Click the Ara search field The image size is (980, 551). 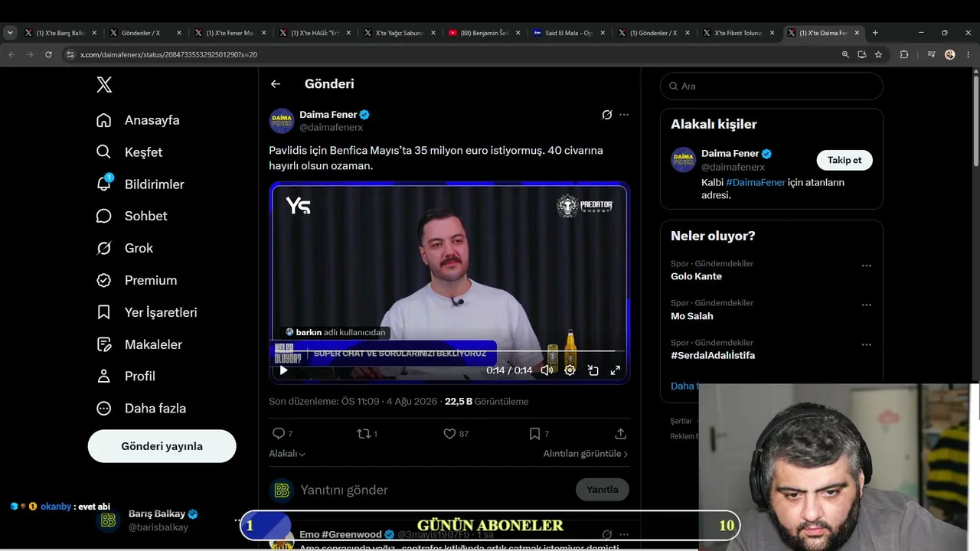pos(772,86)
